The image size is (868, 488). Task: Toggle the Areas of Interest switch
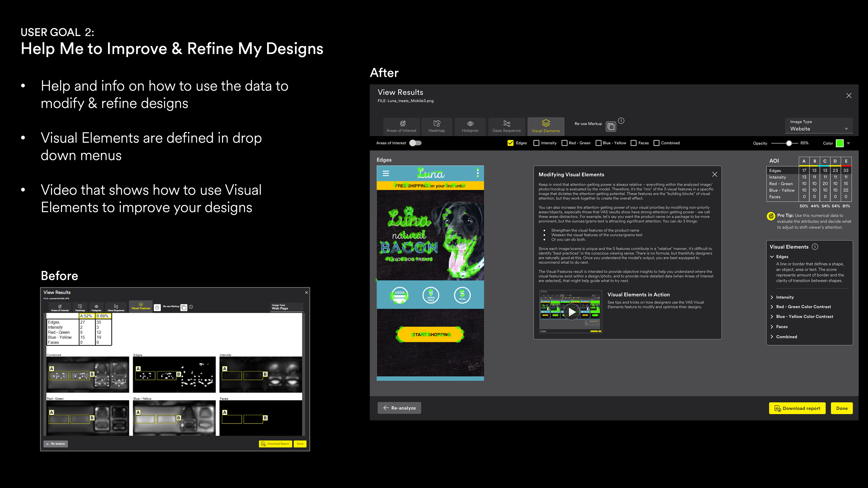pos(415,143)
